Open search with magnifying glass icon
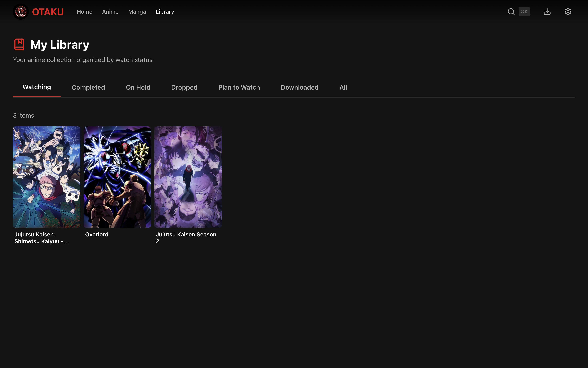This screenshot has width=588, height=368. pyautogui.click(x=511, y=12)
